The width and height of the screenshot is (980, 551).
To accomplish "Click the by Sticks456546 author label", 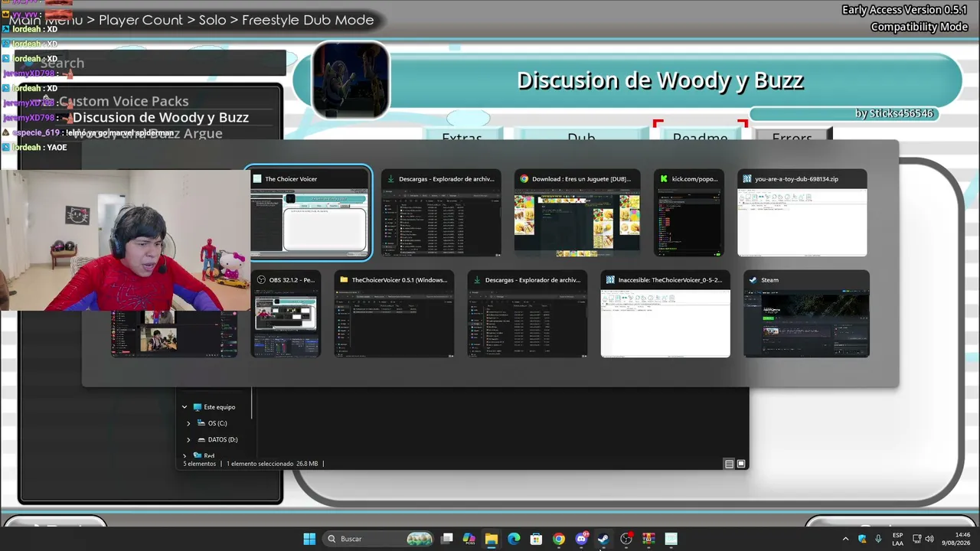I will 894,113.
